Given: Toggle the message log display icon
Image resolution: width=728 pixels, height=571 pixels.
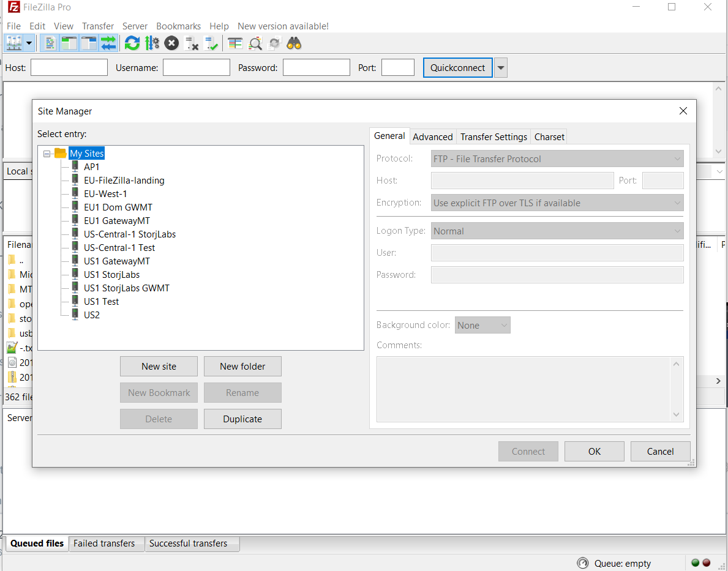Looking at the screenshot, I should pyautogui.click(x=49, y=43).
